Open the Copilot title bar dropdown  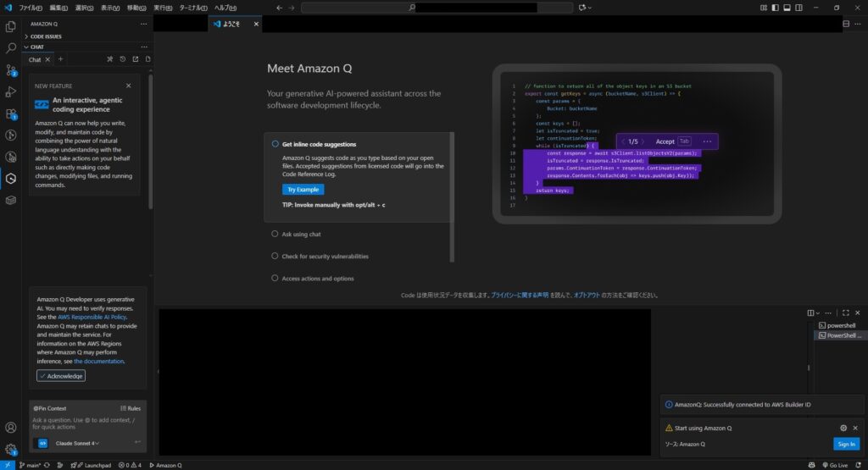coord(590,8)
